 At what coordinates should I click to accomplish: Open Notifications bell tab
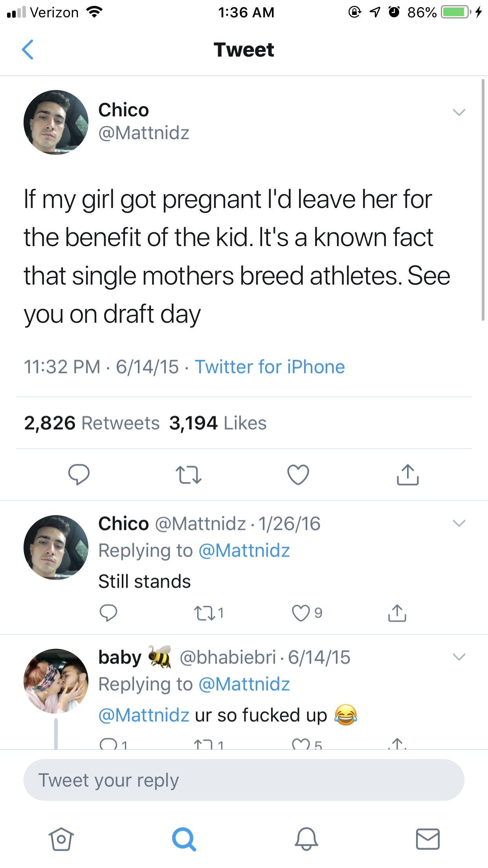pyautogui.click(x=306, y=839)
